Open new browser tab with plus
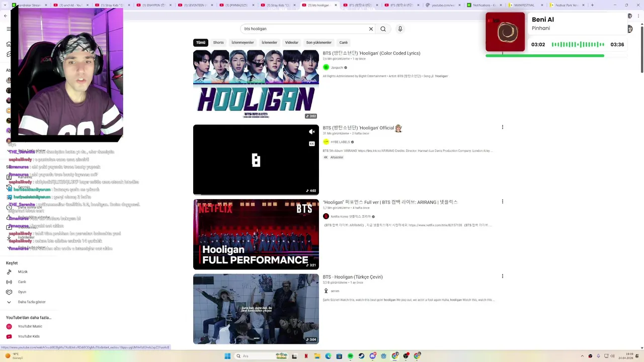Screen dimensions: 644x362 coord(592,5)
